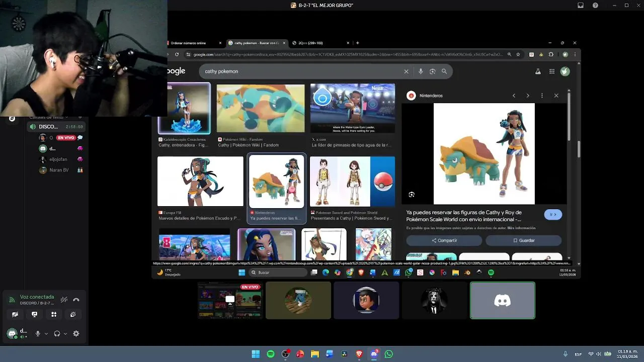Image resolution: width=644 pixels, height=362 pixels.
Task: Open browser extensions puzzle icon
Action: click(551, 54)
